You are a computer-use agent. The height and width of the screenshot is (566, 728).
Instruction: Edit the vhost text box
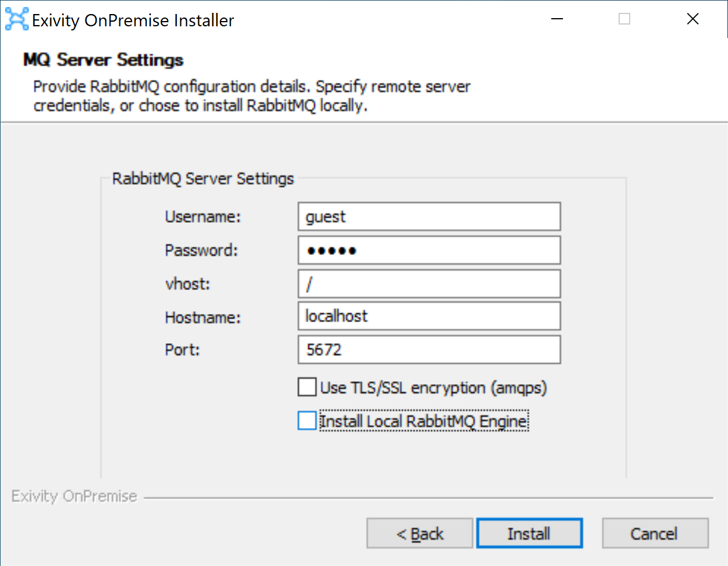pos(429,284)
